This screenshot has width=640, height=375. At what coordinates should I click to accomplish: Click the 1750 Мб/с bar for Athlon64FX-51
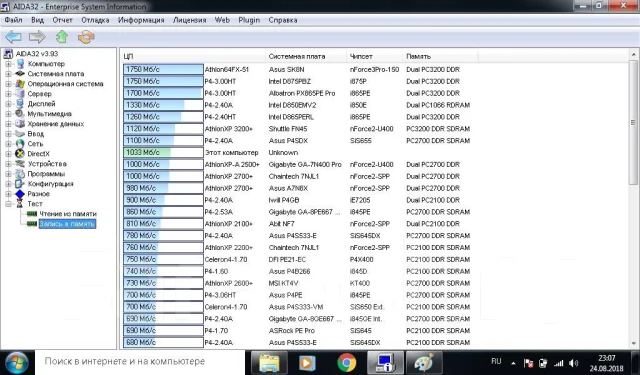163,69
